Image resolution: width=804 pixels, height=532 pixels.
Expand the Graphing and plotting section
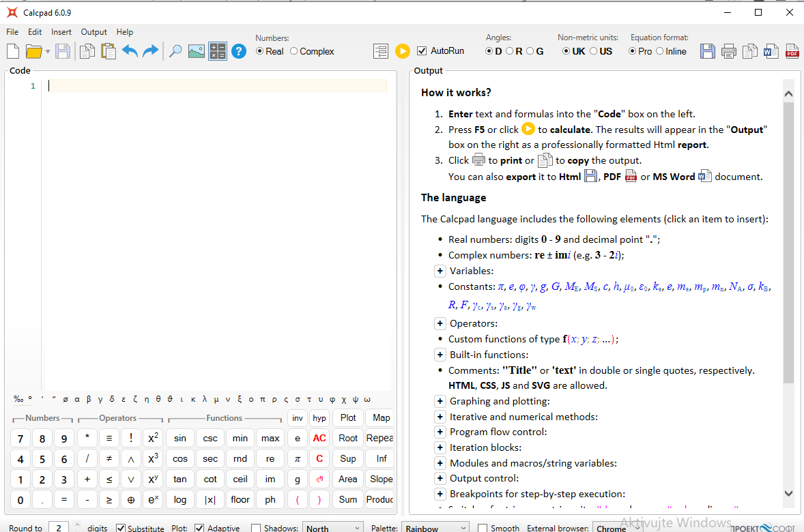[440, 401]
